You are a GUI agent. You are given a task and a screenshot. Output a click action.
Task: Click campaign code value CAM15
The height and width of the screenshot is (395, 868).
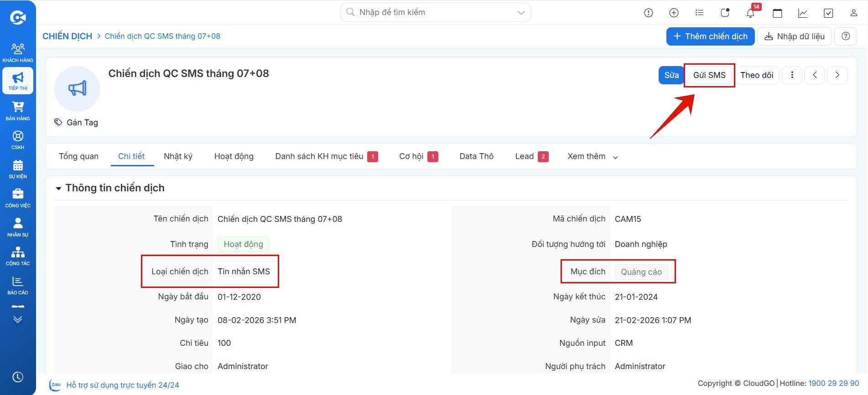tap(628, 219)
